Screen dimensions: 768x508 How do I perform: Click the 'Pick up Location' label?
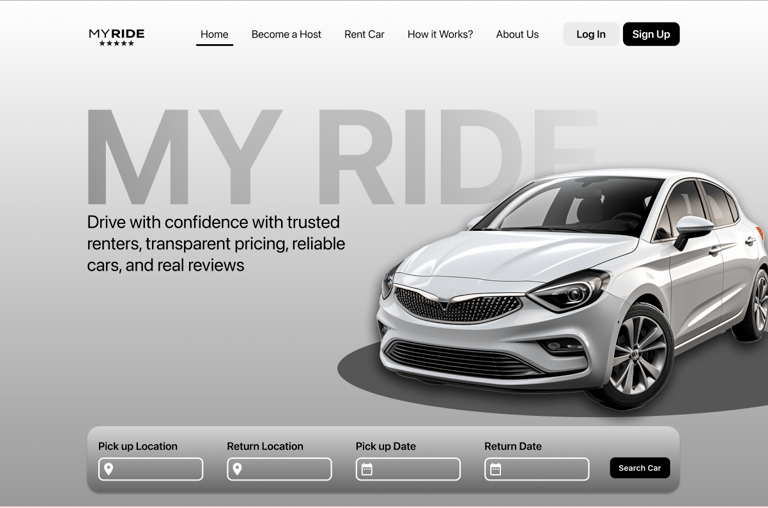(x=138, y=446)
